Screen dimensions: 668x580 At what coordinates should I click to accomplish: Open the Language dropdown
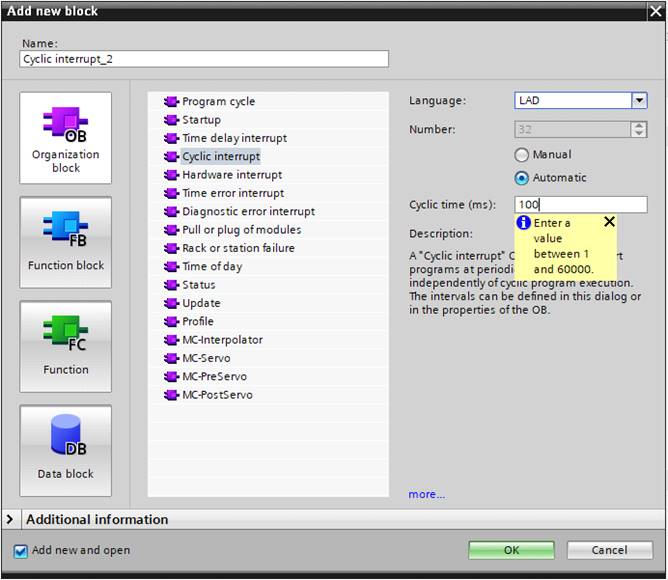[x=638, y=101]
